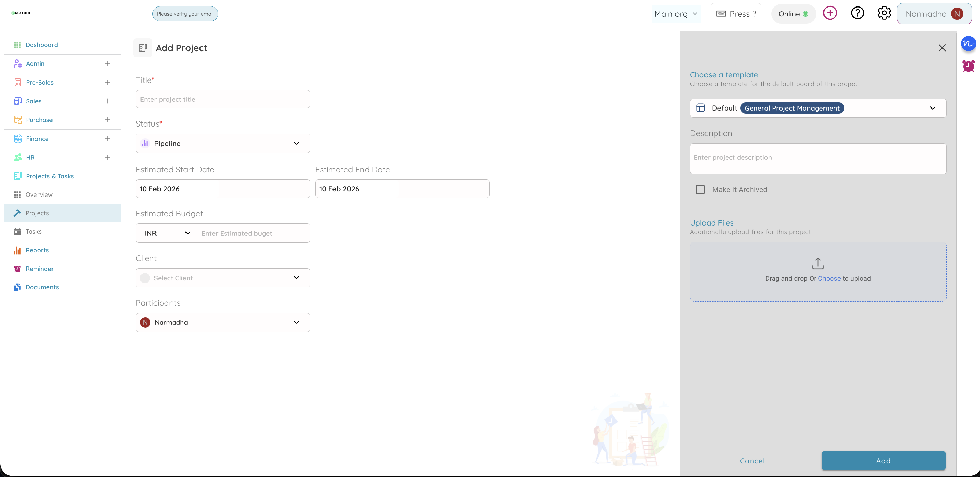Open the Reminder section icon

tap(17, 269)
